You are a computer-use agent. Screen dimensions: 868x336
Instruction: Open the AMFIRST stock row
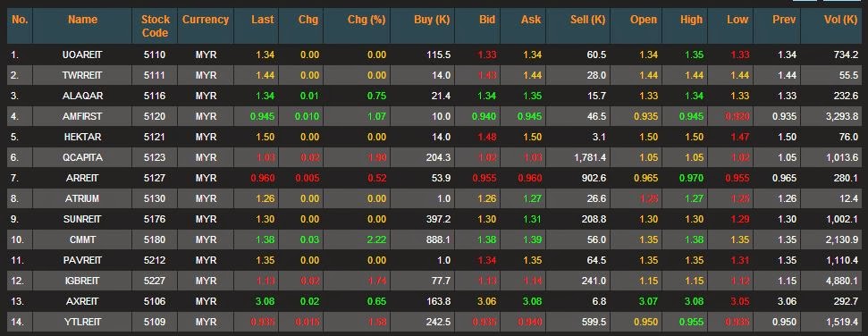(x=434, y=116)
